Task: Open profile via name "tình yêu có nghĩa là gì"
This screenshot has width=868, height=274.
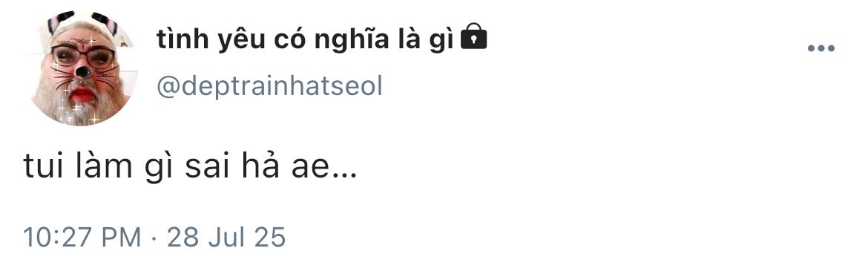Action: coord(305,40)
